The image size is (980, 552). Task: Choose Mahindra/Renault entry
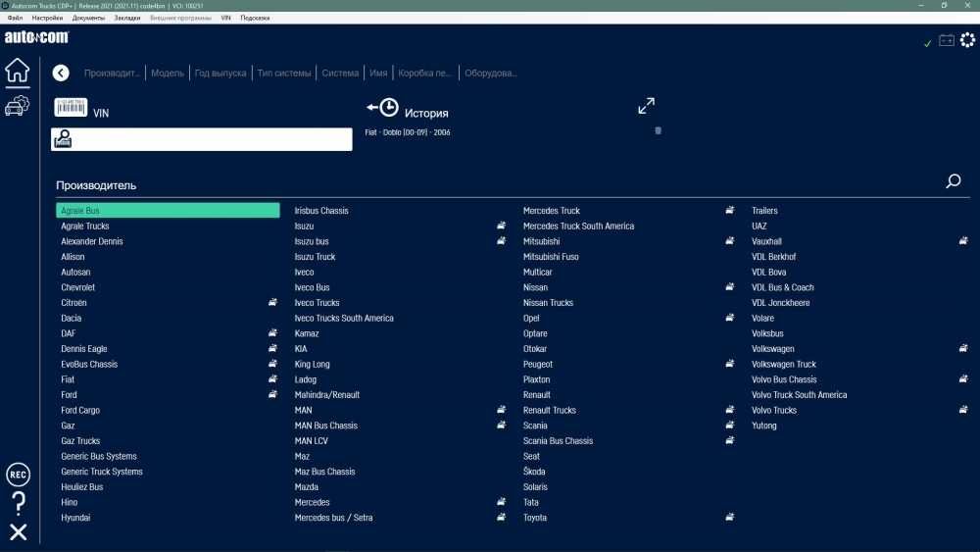coord(327,395)
